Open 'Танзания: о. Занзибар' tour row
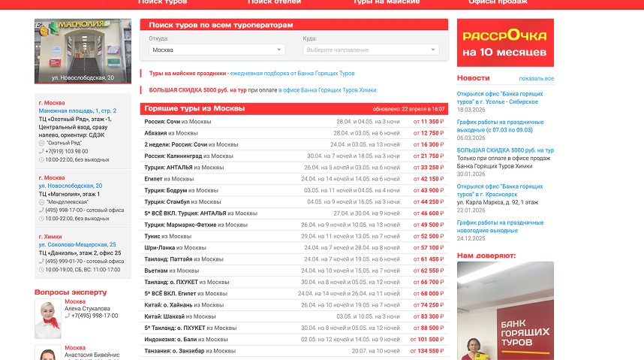The image size is (644, 360). [294, 352]
